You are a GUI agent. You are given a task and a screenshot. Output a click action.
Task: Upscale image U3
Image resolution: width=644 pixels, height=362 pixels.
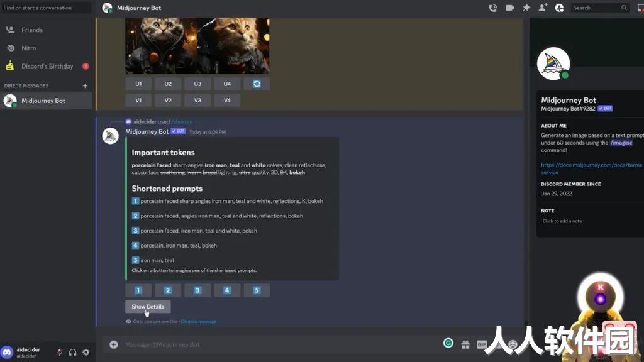197,84
